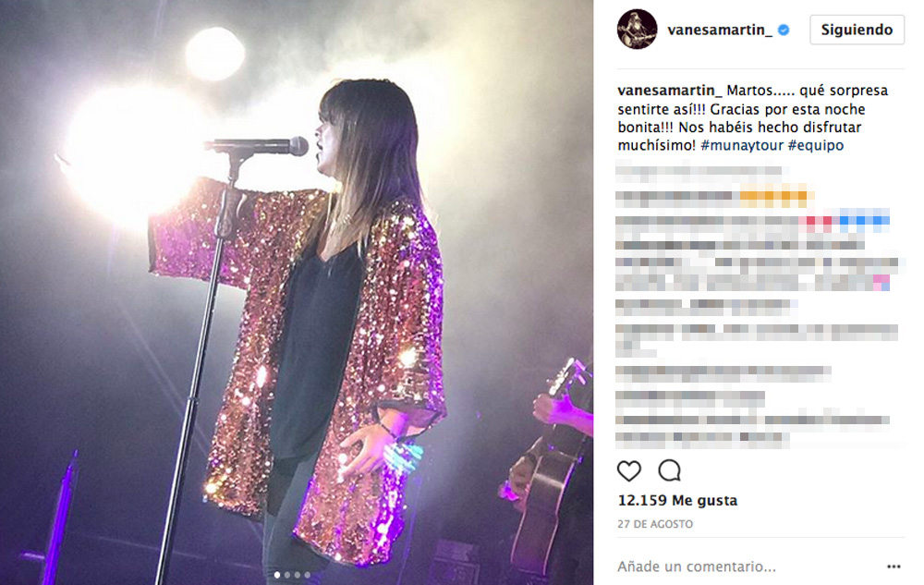
Task: Click the blue verified badge
Action: 784,30
